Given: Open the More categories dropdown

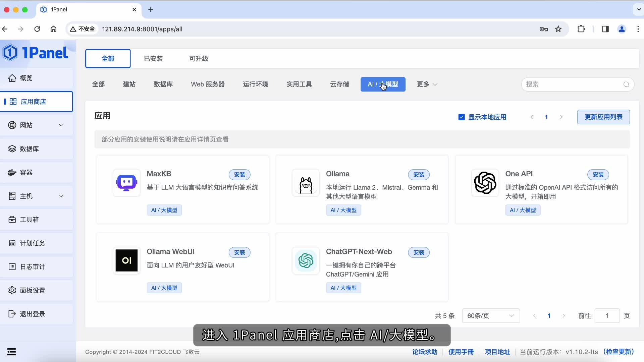Looking at the screenshot, I should coord(427,84).
